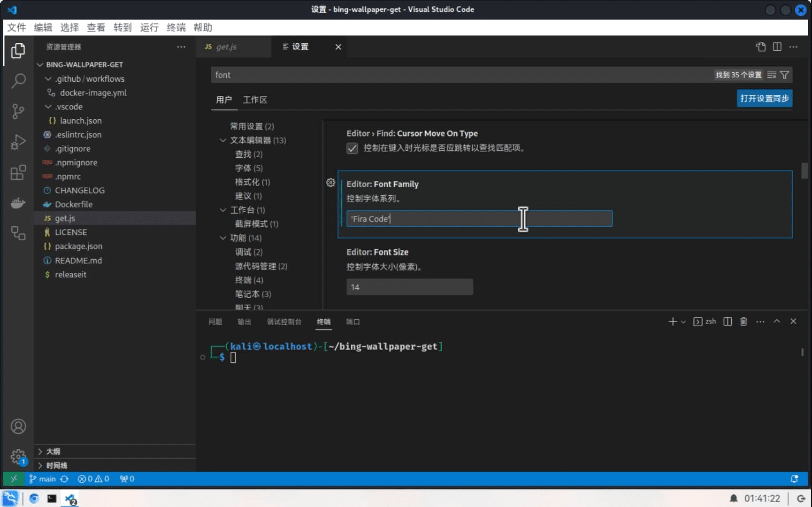Open the Run and Debug view
Image resolution: width=812 pixels, height=507 pixels.
[x=18, y=142]
